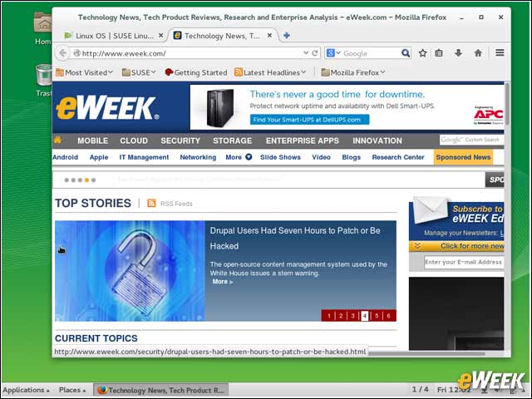This screenshot has height=399, width=532.
Task: Open the URL history dropdown arrow
Action: click(x=306, y=53)
